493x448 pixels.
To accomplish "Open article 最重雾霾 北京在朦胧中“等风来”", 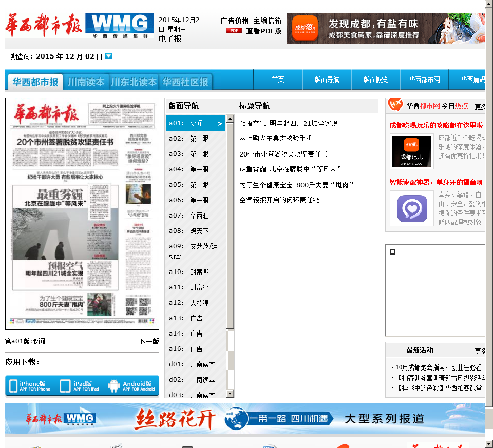I will [290, 169].
